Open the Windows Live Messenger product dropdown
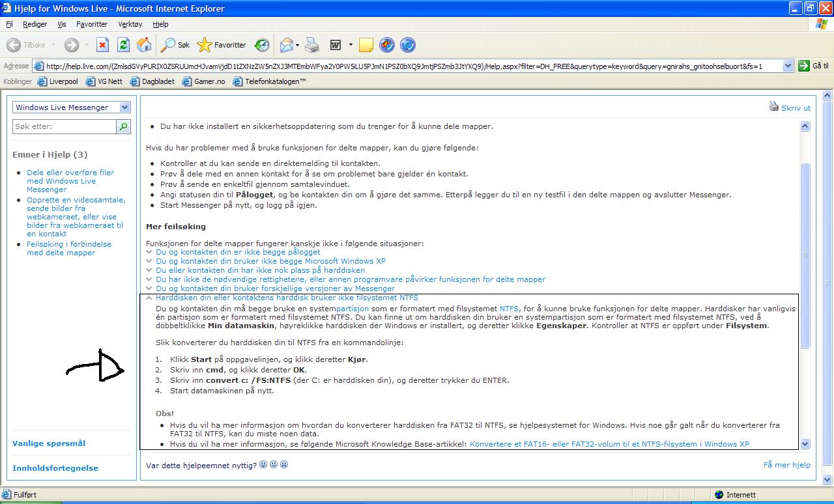The height and width of the screenshot is (504, 834). tap(72, 107)
